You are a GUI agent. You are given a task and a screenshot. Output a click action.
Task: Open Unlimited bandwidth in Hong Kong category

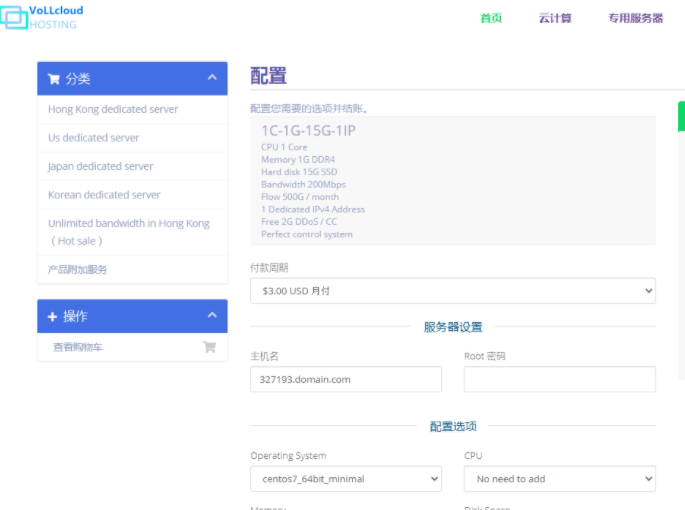(x=132, y=232)
